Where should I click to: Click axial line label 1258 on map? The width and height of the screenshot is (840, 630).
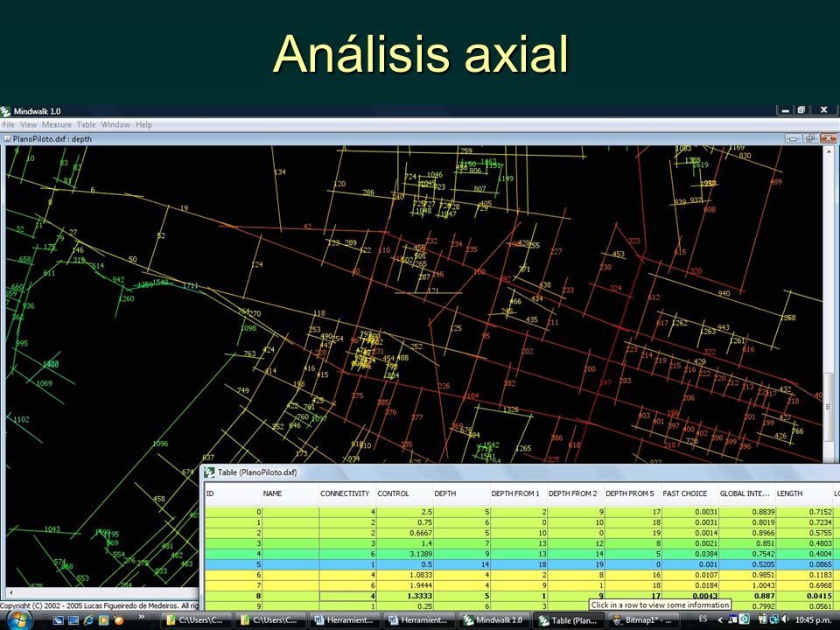pyautogui.click(x=787, y=318)
